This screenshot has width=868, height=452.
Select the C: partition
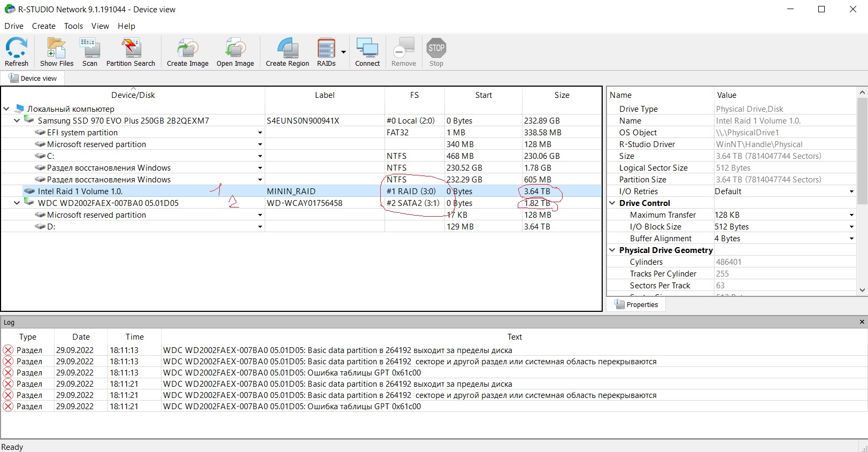pyautogui.click(x=51, y=156)
